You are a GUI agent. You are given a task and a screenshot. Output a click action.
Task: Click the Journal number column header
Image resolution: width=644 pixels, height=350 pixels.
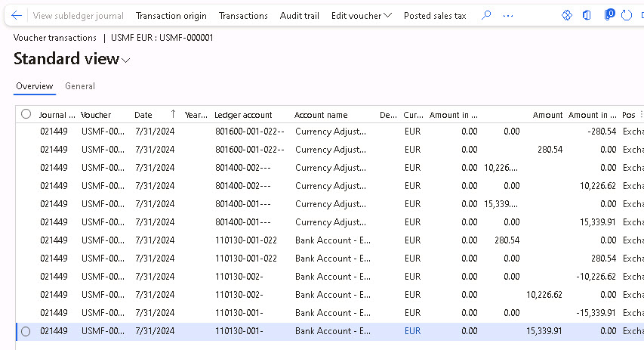[x=57, y=115]
